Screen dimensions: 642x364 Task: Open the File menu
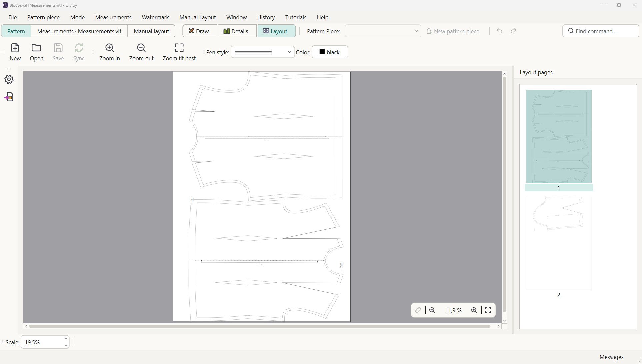pos(13,17)
